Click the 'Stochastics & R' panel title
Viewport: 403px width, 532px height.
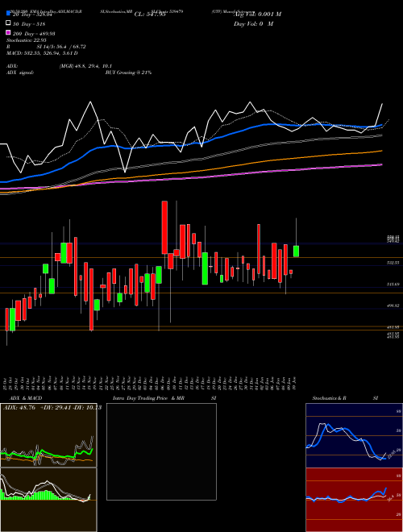329,398
